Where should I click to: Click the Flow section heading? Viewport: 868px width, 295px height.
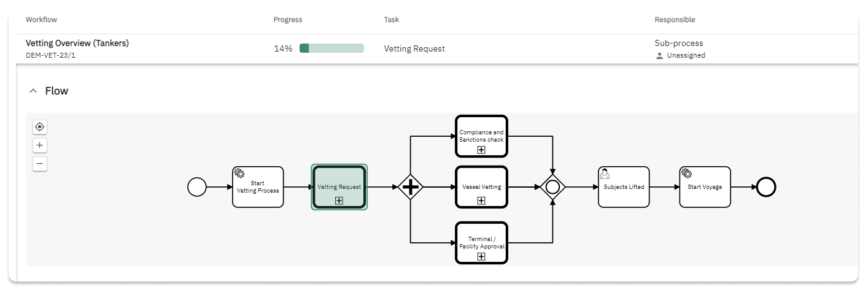click(x=56, y=91)
